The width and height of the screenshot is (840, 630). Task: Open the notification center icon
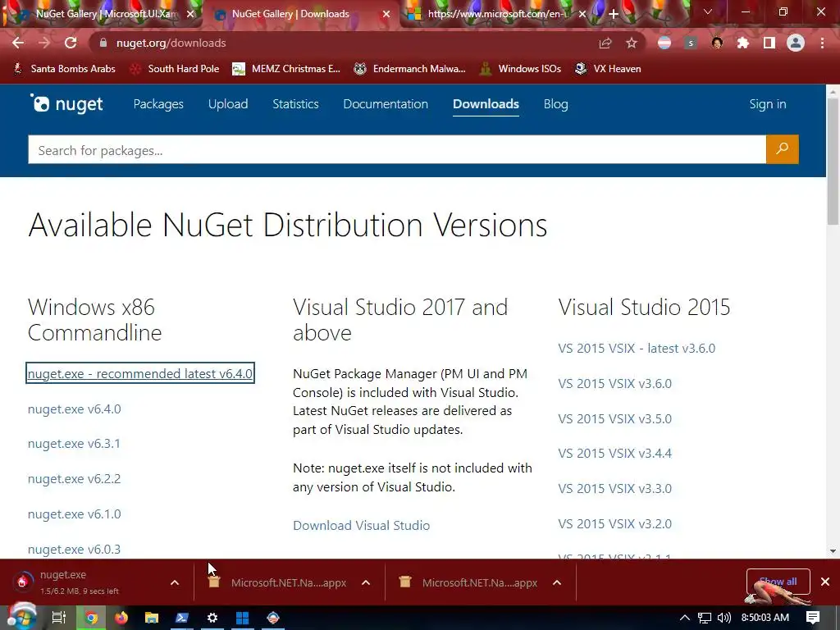click(813, 618)
